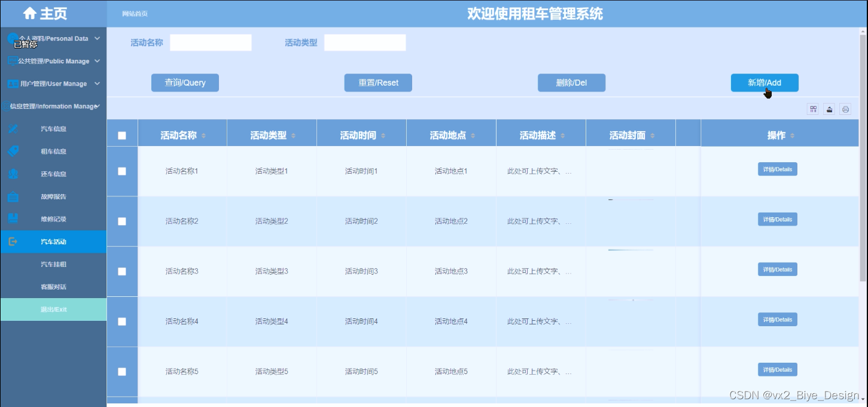The height and width of the screenshot is (407, 868).
Task: Click the tag icon next to 租车信息
Action: tap(13, 151)
